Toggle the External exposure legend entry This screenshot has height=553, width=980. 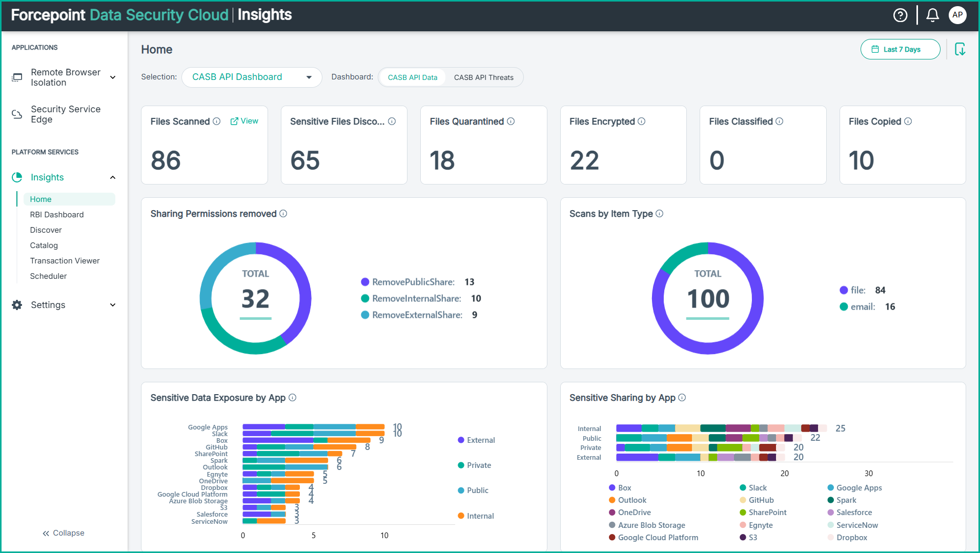[476, 440]
